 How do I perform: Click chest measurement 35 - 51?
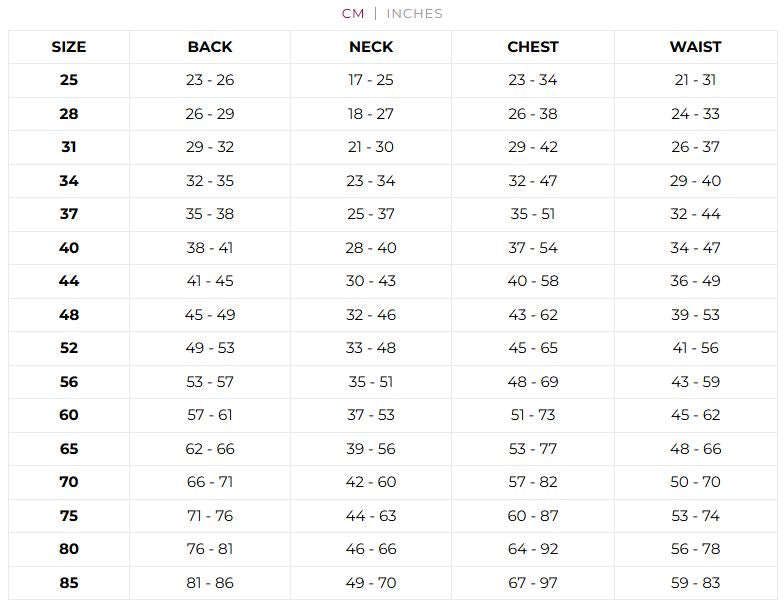click(533, 214)
